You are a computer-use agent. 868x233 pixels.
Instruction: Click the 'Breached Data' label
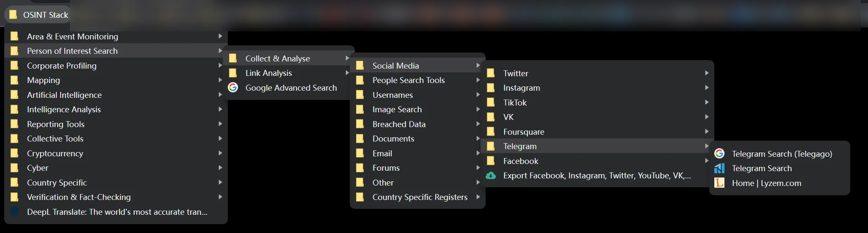coord(399,124)
